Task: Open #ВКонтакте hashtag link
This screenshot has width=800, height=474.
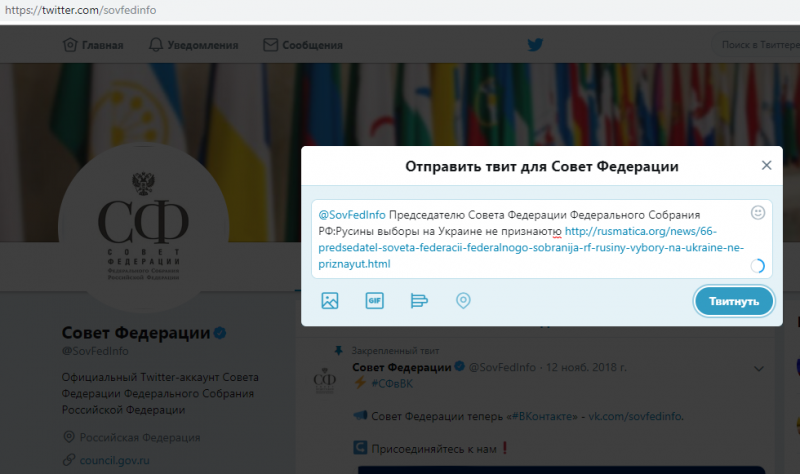Action: coord(542,416)
